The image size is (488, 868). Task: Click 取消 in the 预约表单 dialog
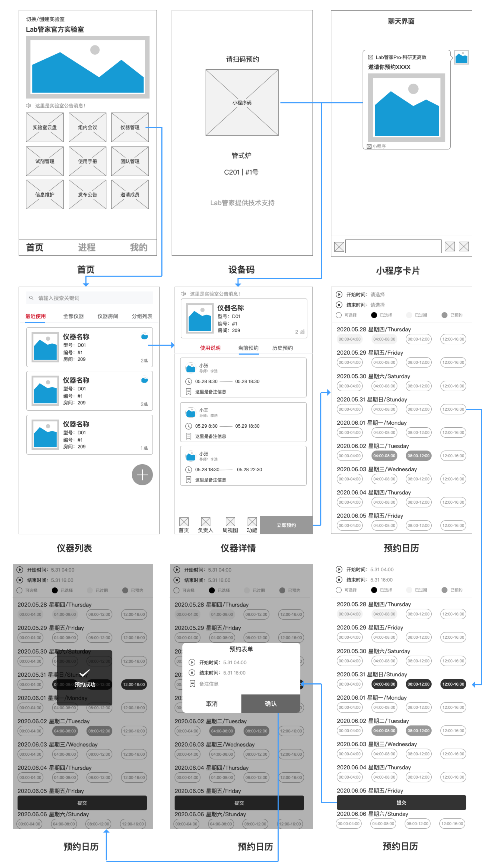click(x=212, y=703)
